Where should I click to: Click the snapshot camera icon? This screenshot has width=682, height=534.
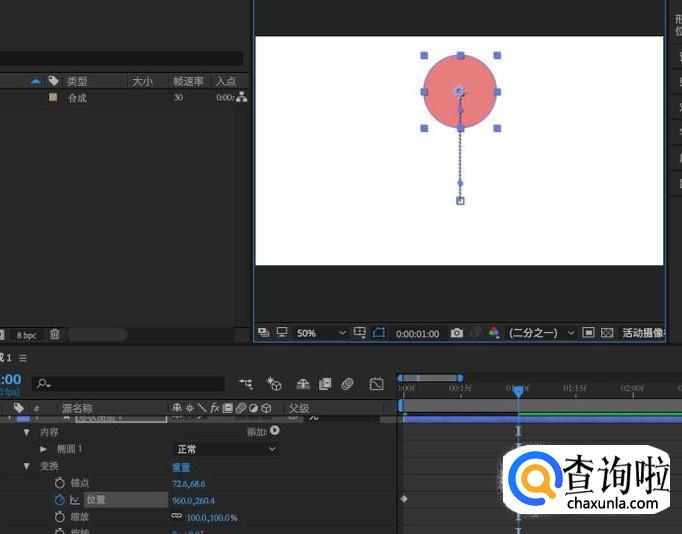click(457, 333)
